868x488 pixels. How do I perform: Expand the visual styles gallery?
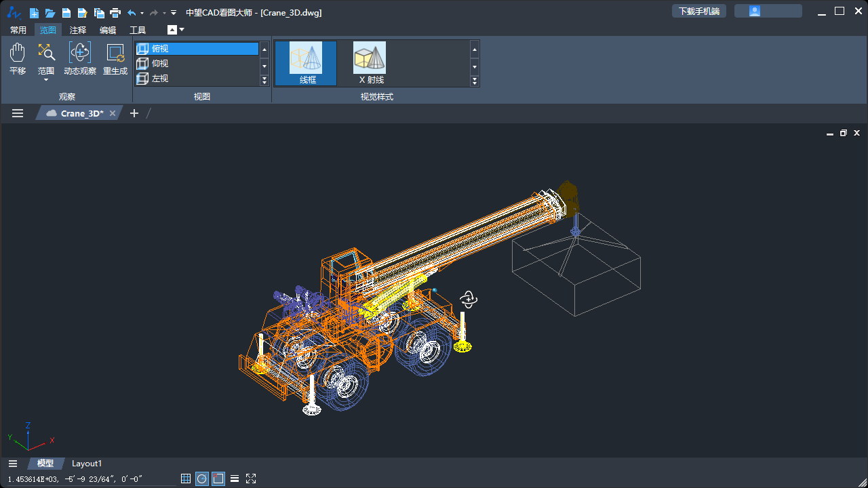[475, 81]
